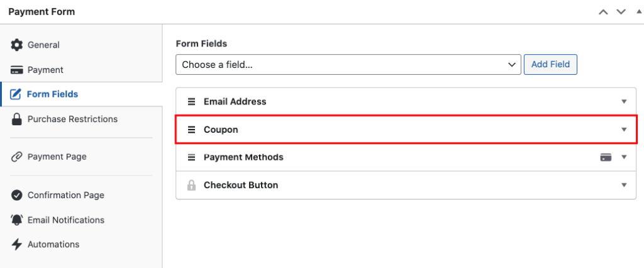The image size is (644, 268).
Task: Toggle the Payment Form panel collapse arrow
Action: [x=639, y=12]
